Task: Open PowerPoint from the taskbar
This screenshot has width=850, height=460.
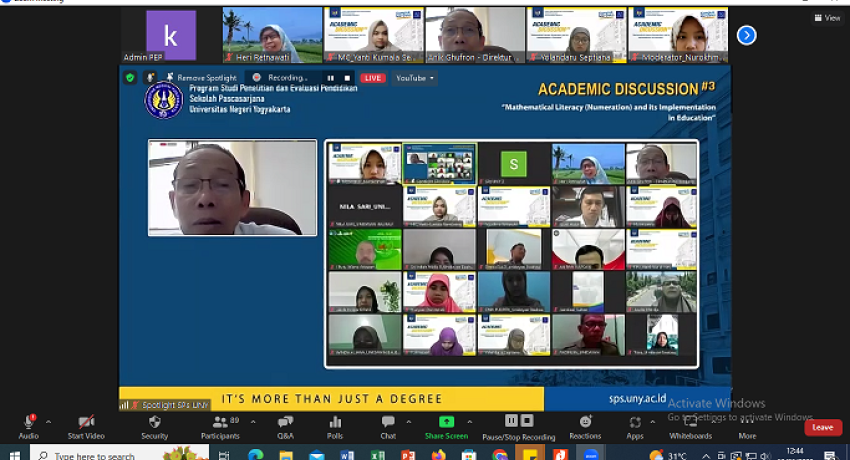Action: (408, 455)
